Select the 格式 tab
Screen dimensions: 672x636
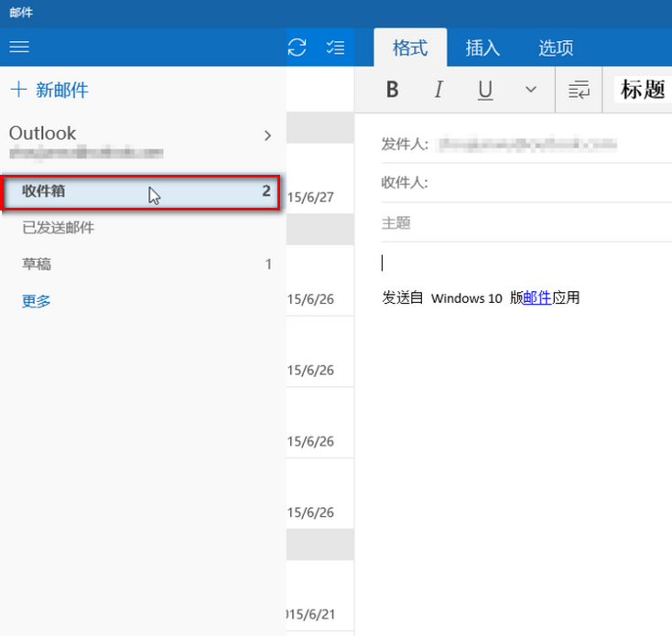coord(410,49)
